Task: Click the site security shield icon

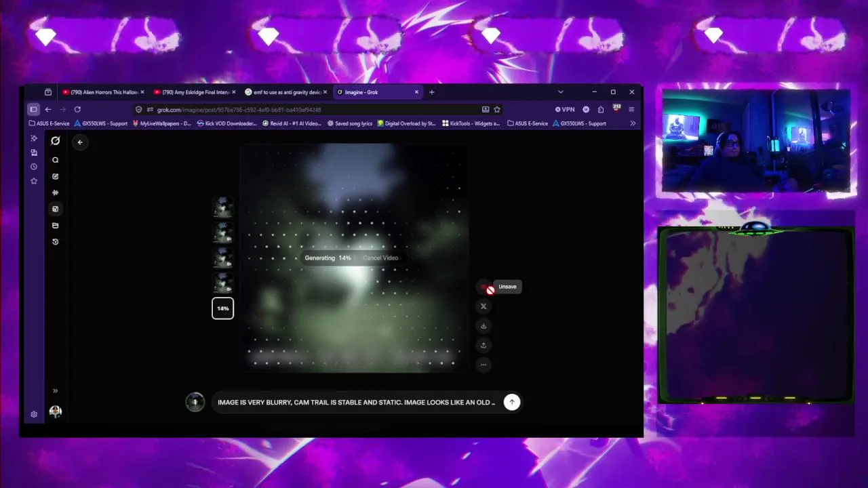Action: (139, 109)
